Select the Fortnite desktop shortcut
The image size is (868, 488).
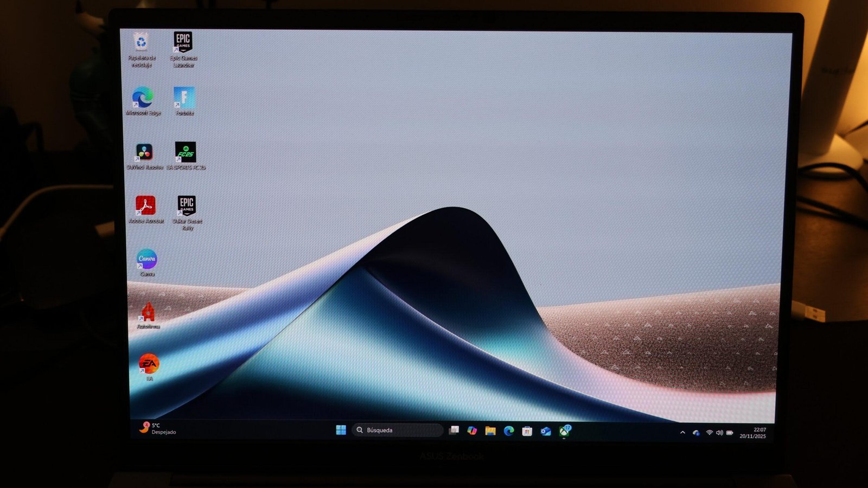pyautogui.click(x=184, y=98)
